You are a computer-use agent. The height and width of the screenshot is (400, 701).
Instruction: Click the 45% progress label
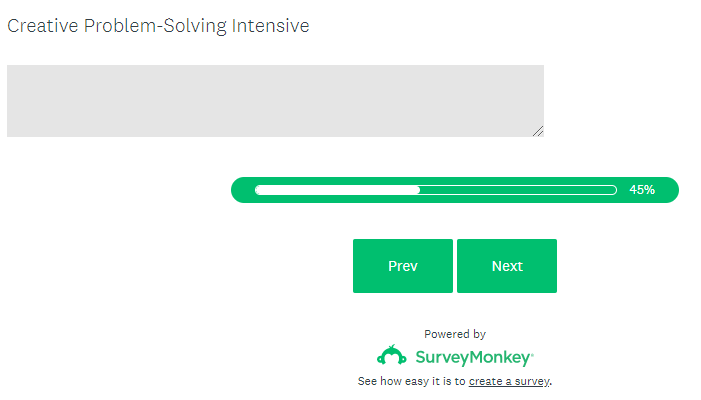[642, 190]
